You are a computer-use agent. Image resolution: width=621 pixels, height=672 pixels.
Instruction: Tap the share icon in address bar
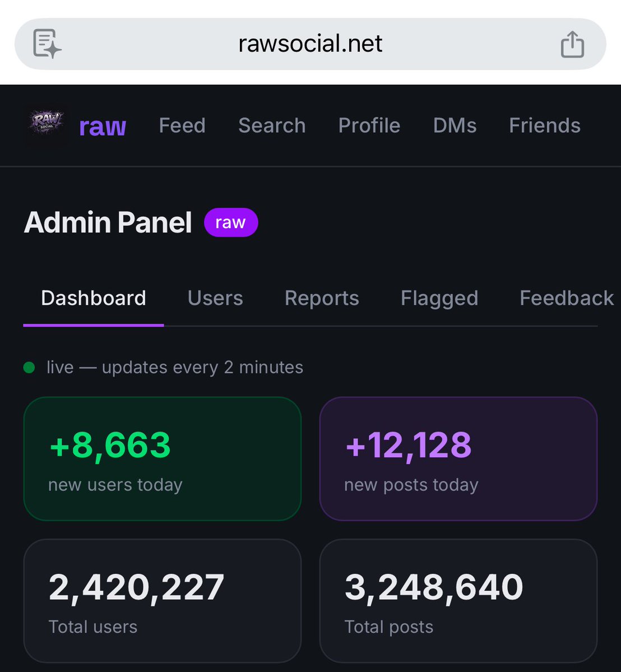point(572,44)
